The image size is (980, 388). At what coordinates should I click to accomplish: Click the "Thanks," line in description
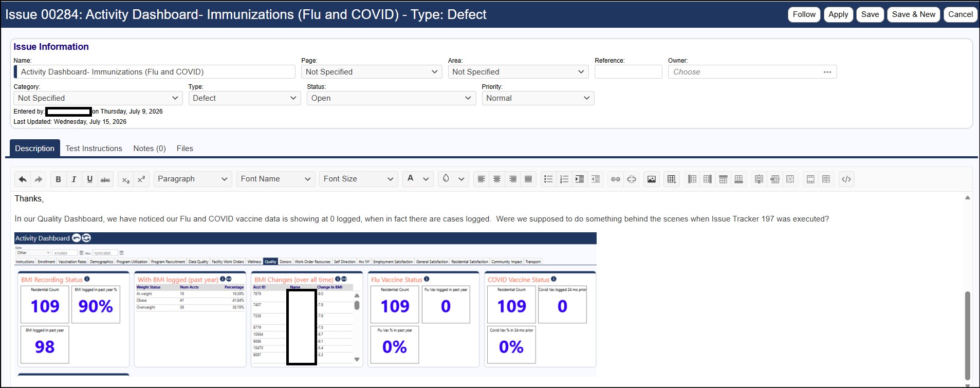tap(29, 199)
